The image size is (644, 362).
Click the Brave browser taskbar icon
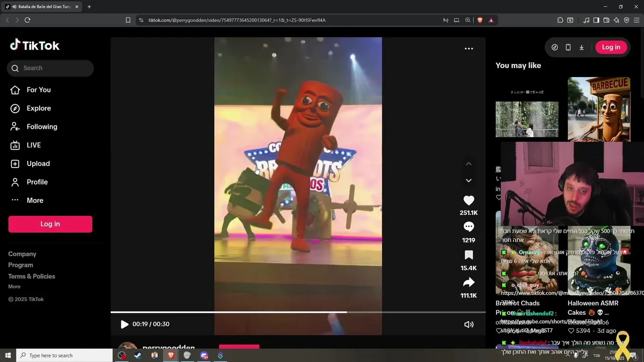[171, 355]
